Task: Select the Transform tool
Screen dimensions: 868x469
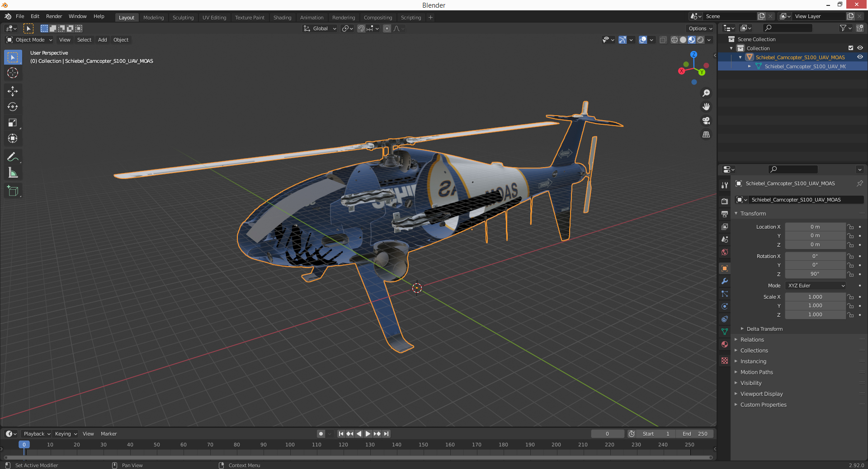Action: pos(13,139)
